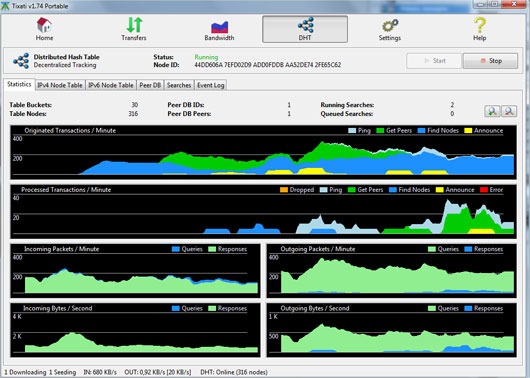Viewport: 530px width, 378px height.
Task: Go to the Transfers section
Action: pyautogui.click(x=134, y=29)
